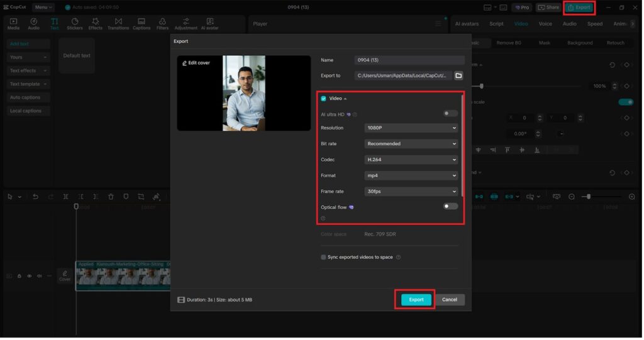This screenshot has height=340, width=644.
Task: Check Sync exported videos to space
Action: [324, 257]
